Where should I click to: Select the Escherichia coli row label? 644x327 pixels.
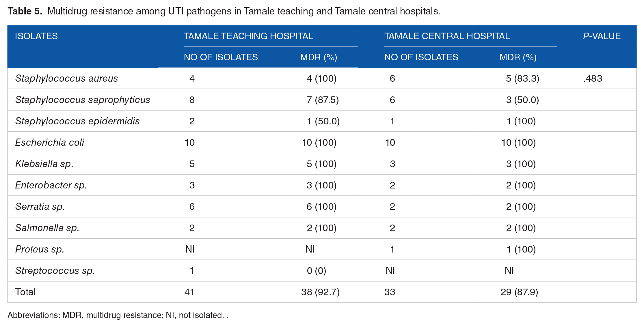pyautogui.click(x=50, y=142)
